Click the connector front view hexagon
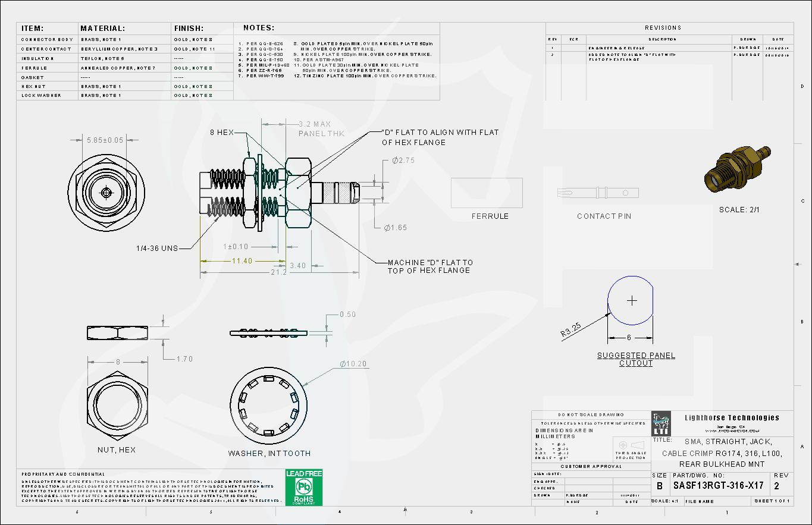This screenshot has height=525, width=812. click(x=105, y=193)
